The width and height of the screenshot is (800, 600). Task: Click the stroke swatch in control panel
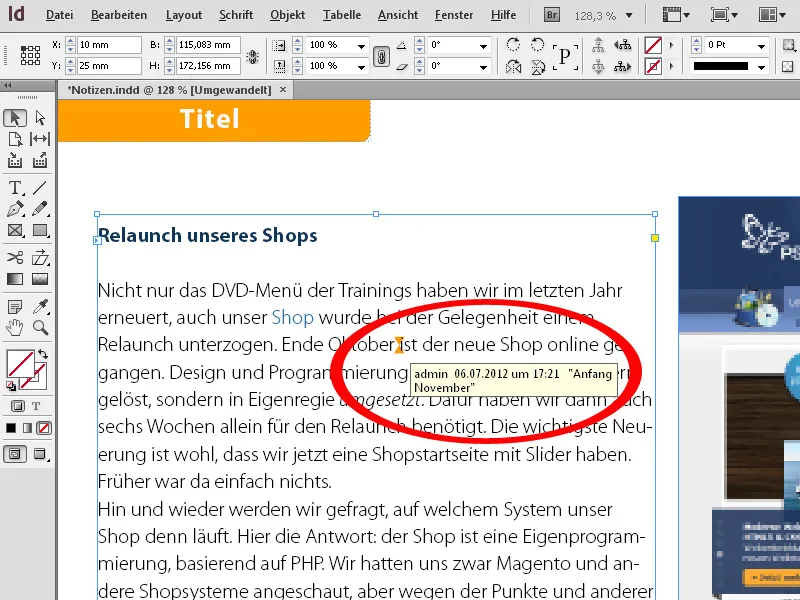coord(653,66)
